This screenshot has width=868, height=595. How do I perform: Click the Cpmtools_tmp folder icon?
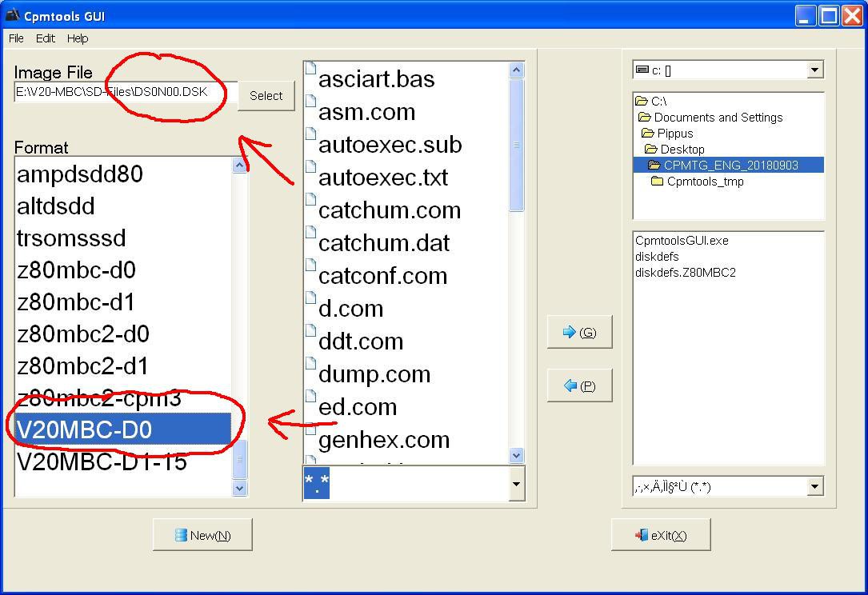[657, 182]
